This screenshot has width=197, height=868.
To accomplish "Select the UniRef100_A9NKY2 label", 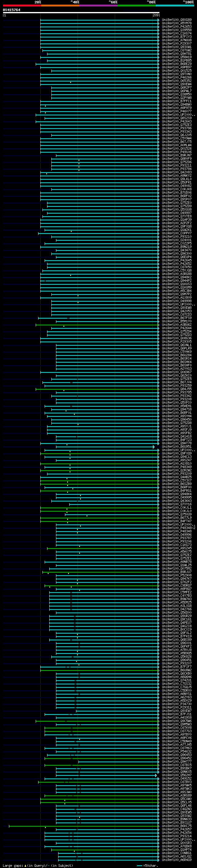I will [x=177, y=176].
